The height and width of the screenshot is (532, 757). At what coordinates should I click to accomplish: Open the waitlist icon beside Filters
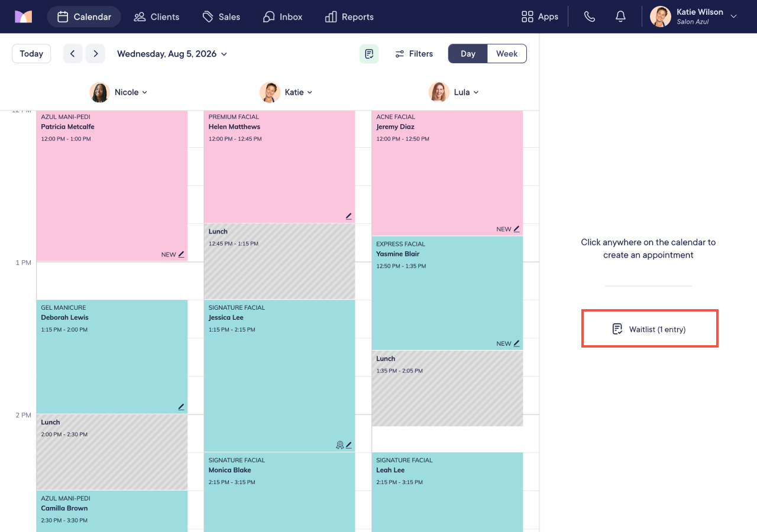(x=369, y=54)
